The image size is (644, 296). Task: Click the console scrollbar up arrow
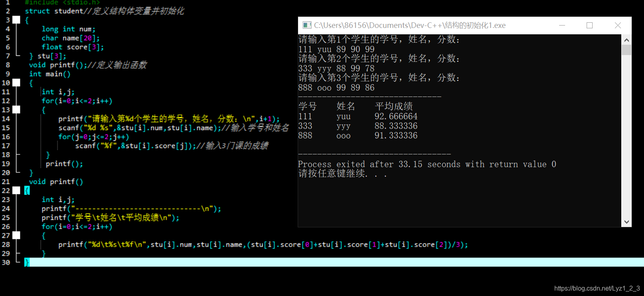pos(626,39)
